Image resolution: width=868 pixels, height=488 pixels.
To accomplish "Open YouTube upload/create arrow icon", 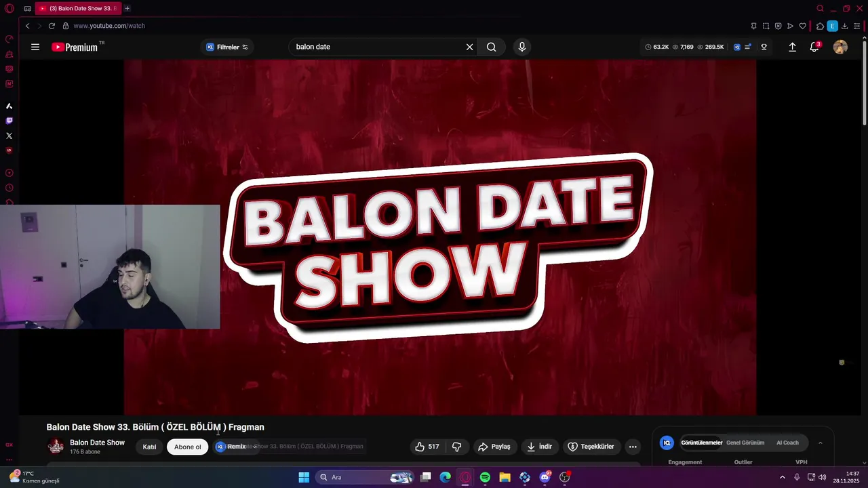I will [x=792, y=47].
